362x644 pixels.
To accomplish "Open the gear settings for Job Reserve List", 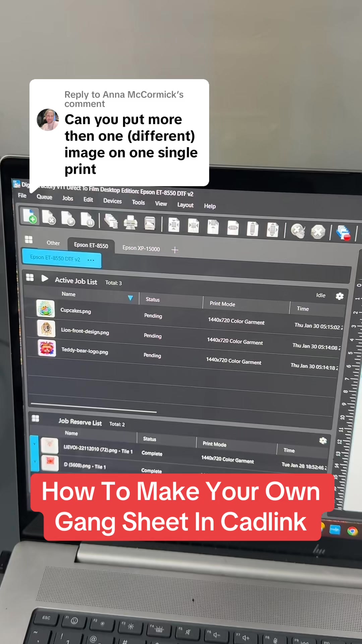I will pyautogui.click(x=323, y=441).
